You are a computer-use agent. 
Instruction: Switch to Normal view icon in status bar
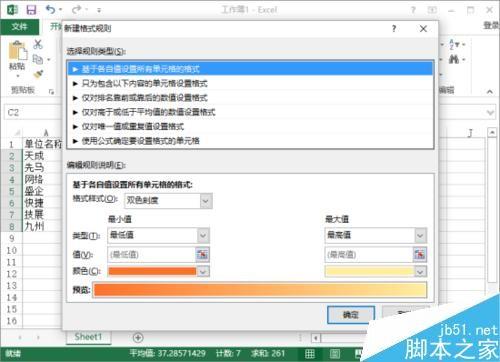point(310,354)
